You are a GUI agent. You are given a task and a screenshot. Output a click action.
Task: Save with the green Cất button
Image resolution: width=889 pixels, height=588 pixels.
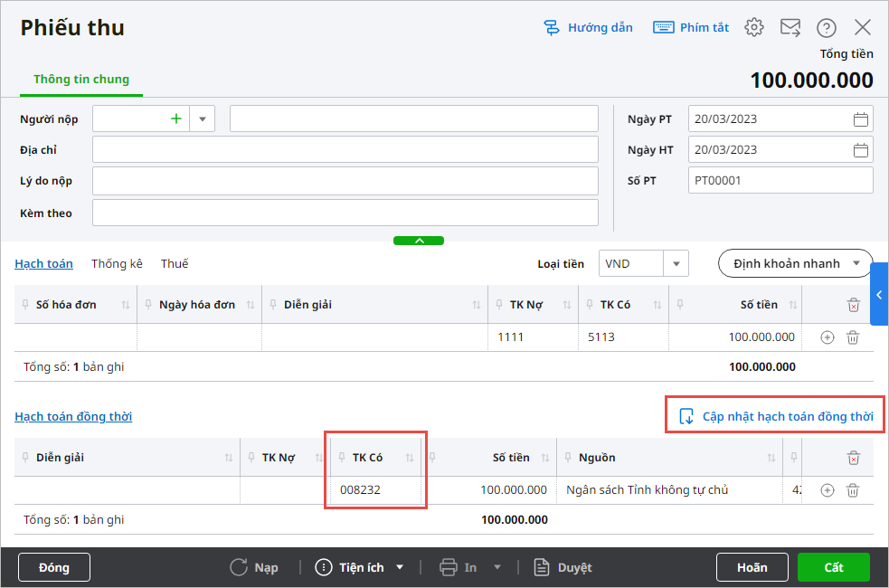click(x=834, y=567)
